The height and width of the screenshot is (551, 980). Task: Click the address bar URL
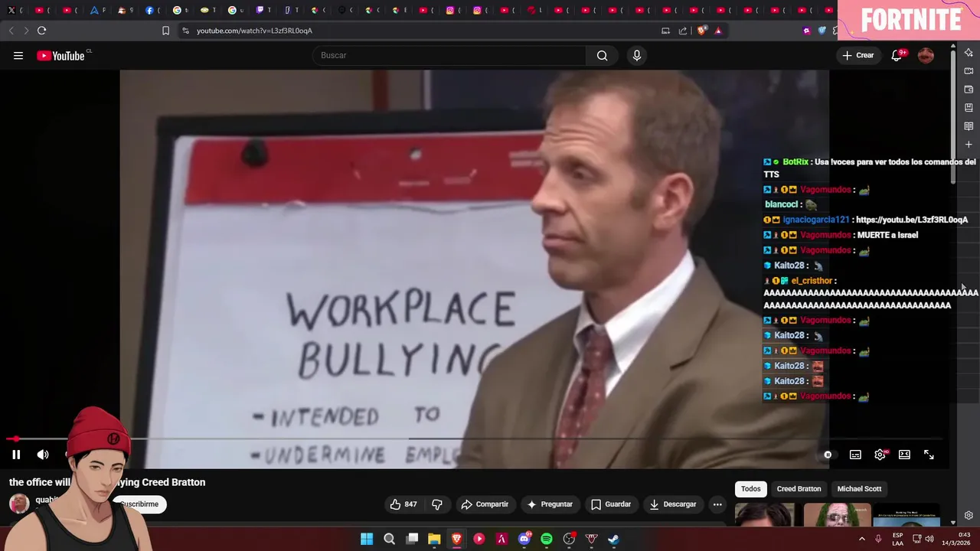tap(254, 31)
